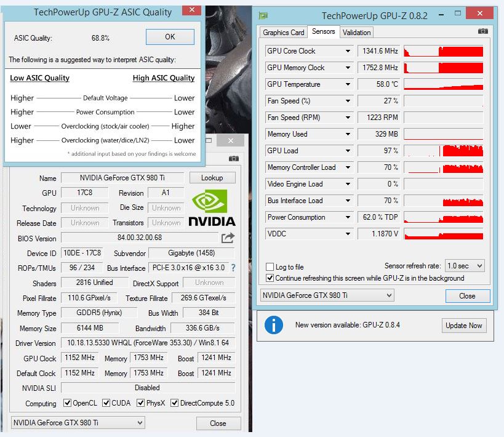Click the GPU Temperature history graph
504x437 pixels.
(x=444, y=84)
